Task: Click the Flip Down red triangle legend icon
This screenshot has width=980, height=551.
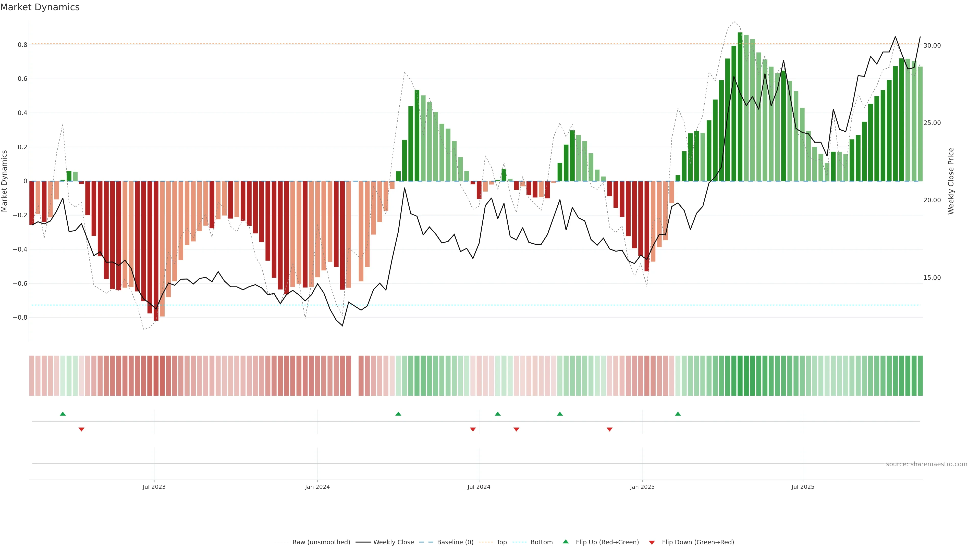Action: click(x=652, y=543)
